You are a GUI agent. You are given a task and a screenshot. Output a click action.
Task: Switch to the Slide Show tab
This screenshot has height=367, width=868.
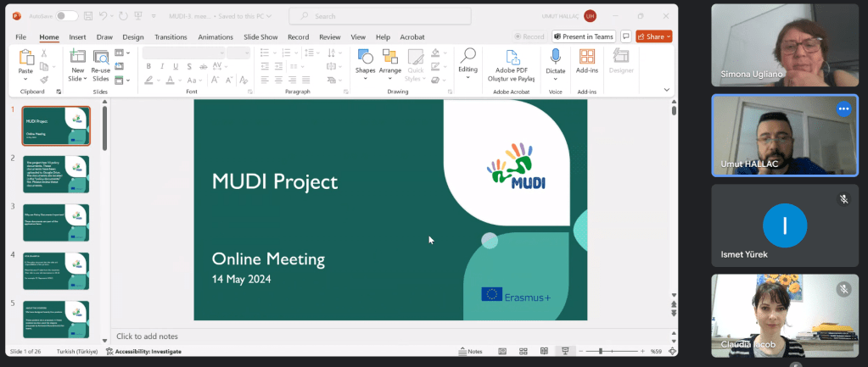pos(260,37)
